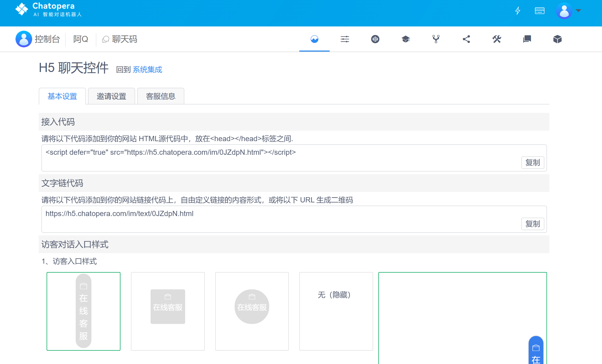The height and width of the screenshot is (364, 602).
Task: Click the 控制台 avatar icon
Action: [24, 39]
